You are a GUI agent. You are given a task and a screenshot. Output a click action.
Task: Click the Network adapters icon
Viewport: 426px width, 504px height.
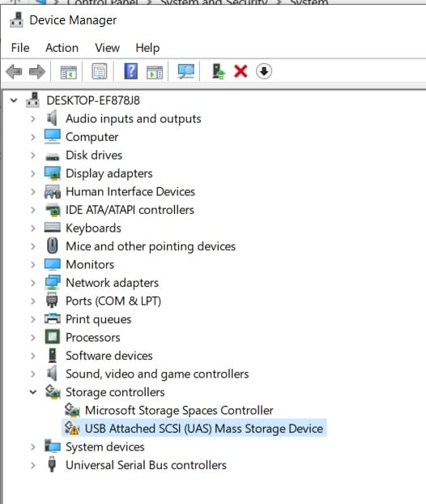pyautogui.click(x=53, y=283)
